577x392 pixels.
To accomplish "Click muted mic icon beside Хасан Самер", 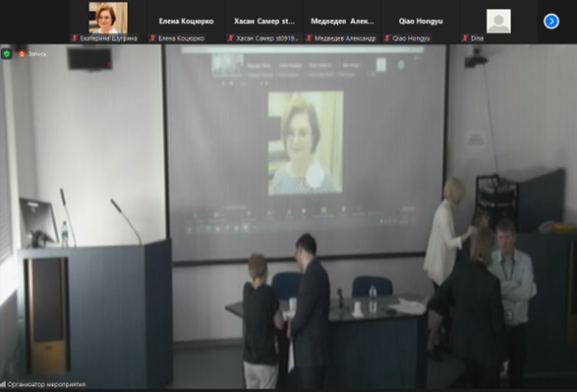I will (231, 38).
